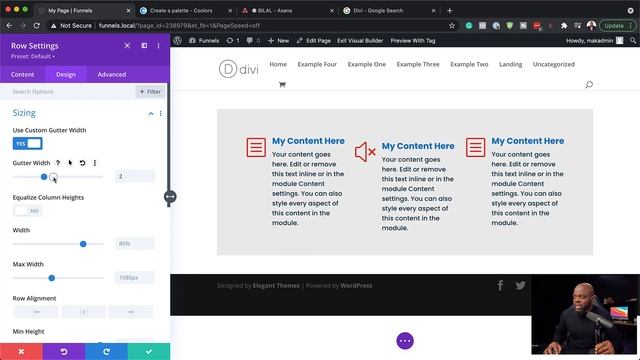Click the purple builder options dots button

click(x=405, y=341)
